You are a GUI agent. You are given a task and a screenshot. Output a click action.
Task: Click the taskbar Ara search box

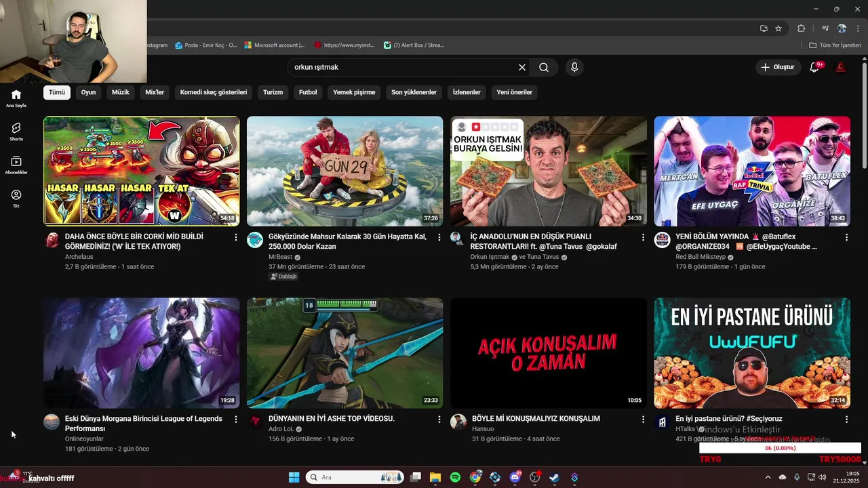355,477
